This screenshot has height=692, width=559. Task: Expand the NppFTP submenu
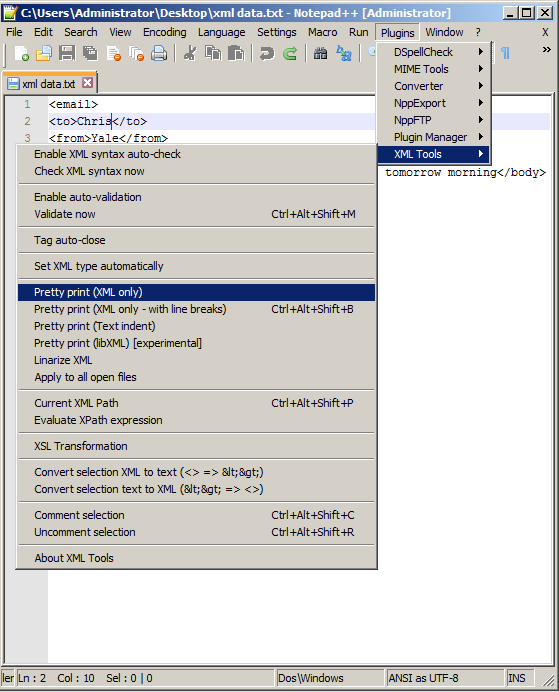[x=434, y=120]
